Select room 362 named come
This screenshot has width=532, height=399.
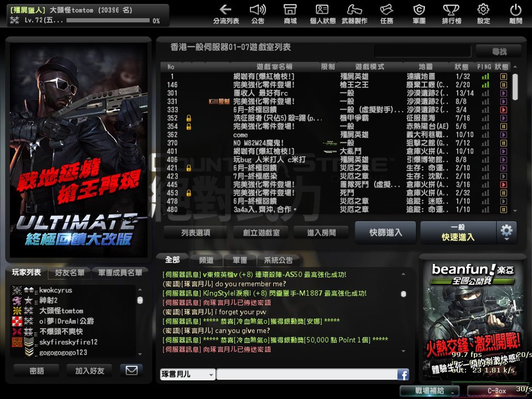coord(333,135)
